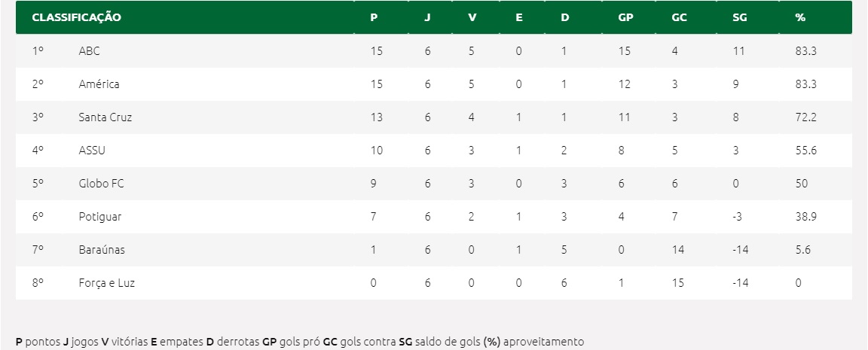Click the América team name
868x350 pixels.
[99, 84]
